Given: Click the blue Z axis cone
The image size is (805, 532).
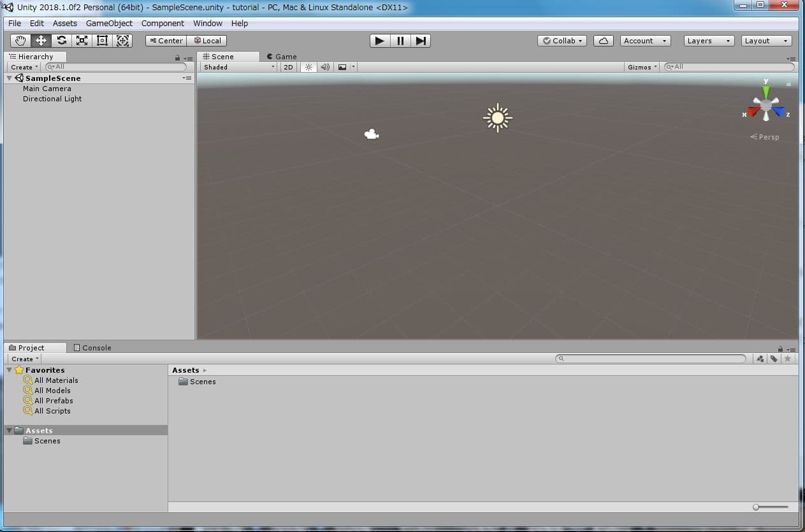Looking at the screenshot, I should (x=778, y=112).
